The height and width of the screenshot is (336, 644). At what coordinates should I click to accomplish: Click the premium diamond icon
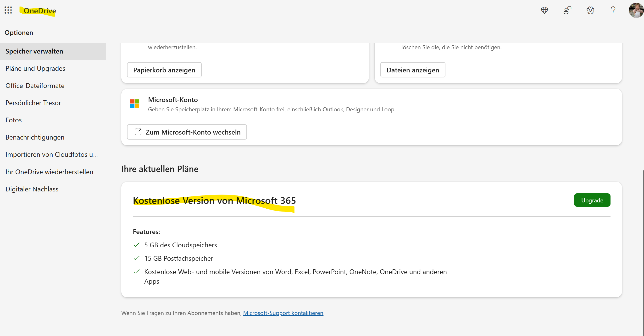(544, 10)
